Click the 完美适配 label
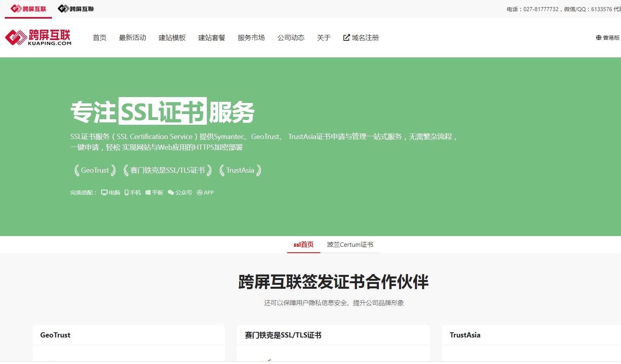This screenshot has height=364, width=621. coord(83,192)
